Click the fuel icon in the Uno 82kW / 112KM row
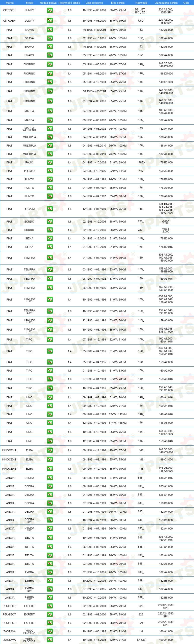 pos(50,415)
